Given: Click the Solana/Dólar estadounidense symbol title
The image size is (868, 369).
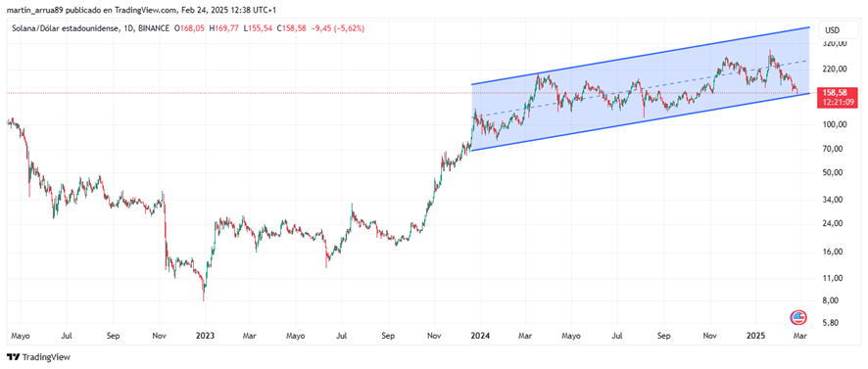Looking at the screenshot, I should [x=65, y=28].
